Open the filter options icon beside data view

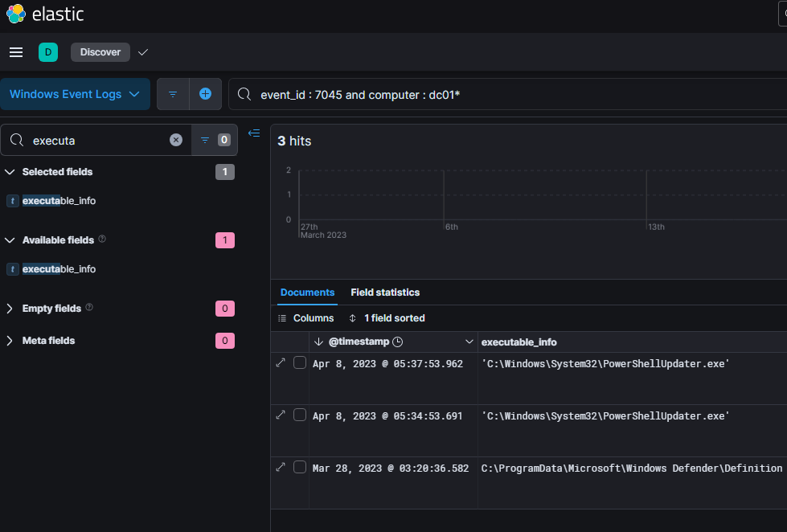point(173,94)
